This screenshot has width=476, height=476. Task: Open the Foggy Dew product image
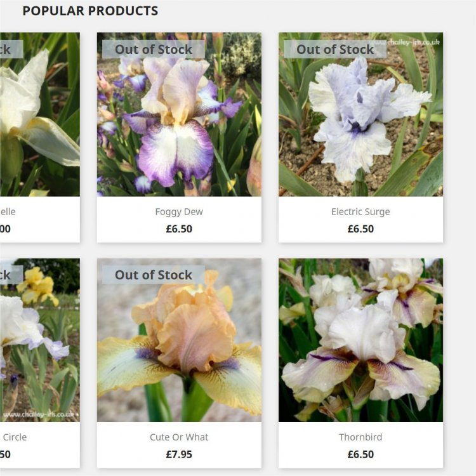(179, 114)
